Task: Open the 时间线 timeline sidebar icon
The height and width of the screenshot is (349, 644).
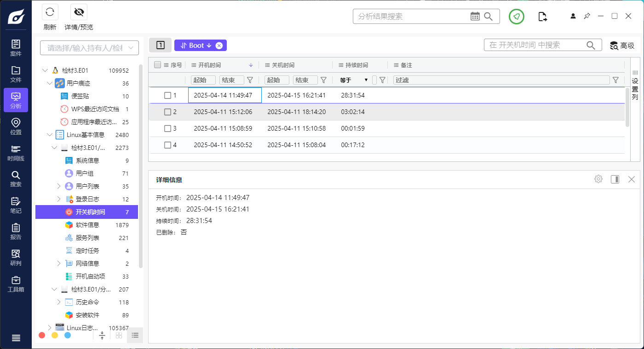Action: click(16, 153)
